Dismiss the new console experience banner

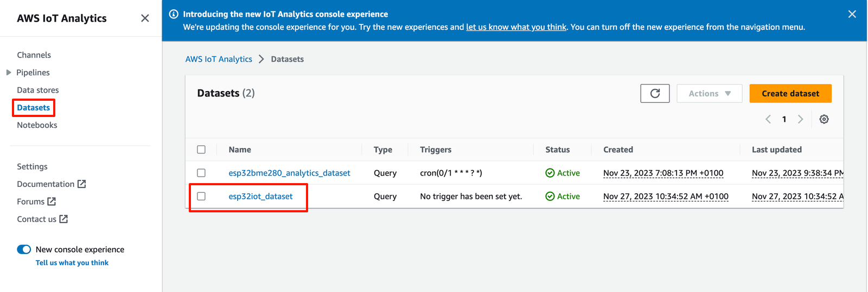[x=852, y=14]
